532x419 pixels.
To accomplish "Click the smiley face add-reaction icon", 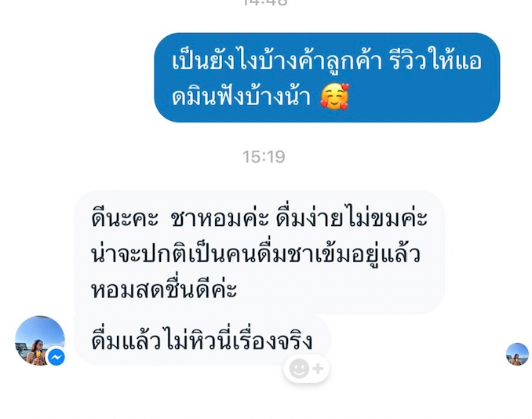I will pyautogui.click(x=299, y=369).
